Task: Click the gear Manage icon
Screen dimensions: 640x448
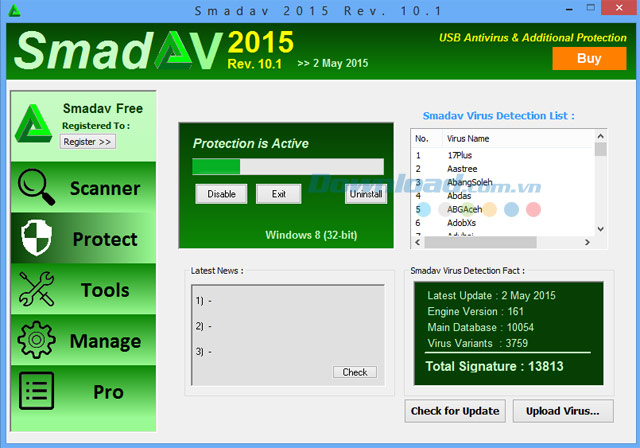Action: [x=36, y=339]
